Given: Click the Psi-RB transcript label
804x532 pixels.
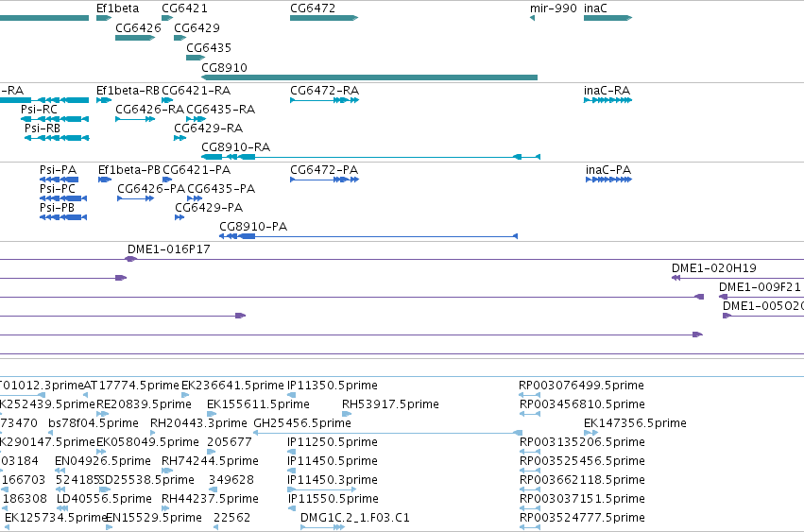Looking at the screenshot, I should point(43,129).
